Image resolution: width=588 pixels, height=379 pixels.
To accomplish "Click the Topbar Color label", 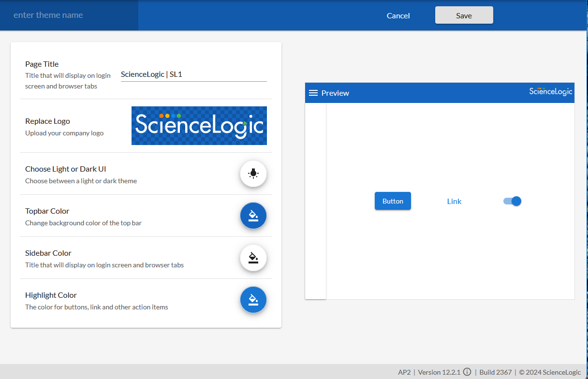I will coord(47,211).
